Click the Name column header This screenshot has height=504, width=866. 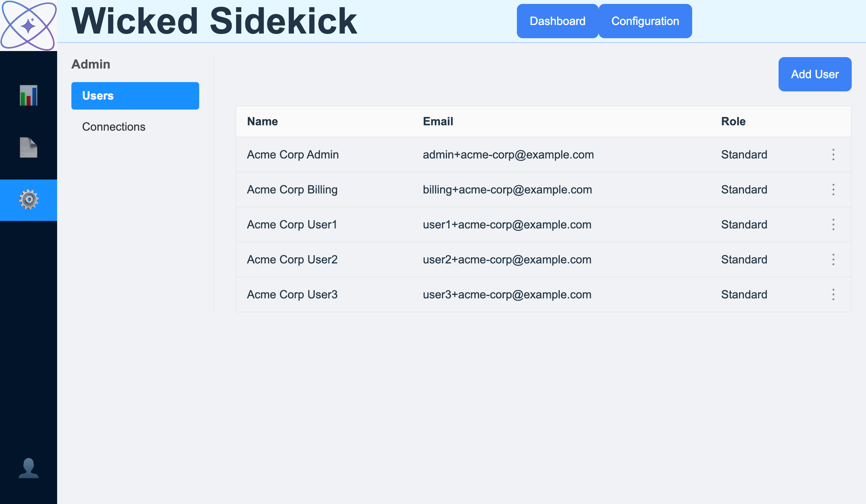(262, 121)
